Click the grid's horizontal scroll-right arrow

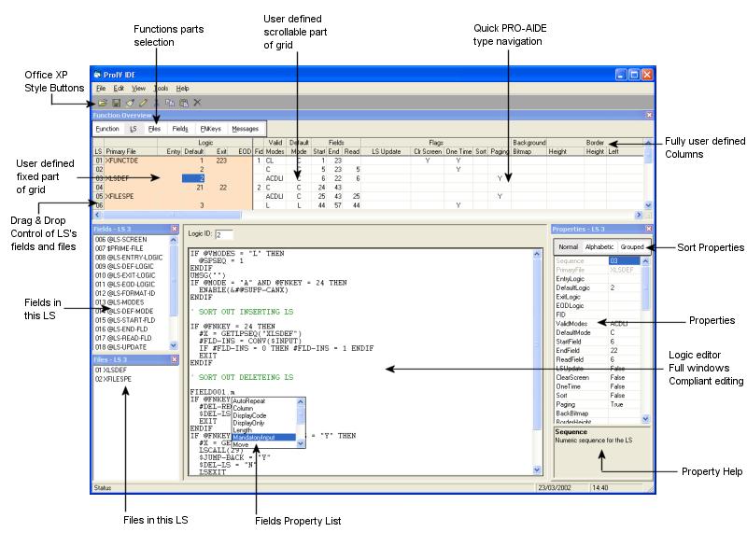(639, 216)
